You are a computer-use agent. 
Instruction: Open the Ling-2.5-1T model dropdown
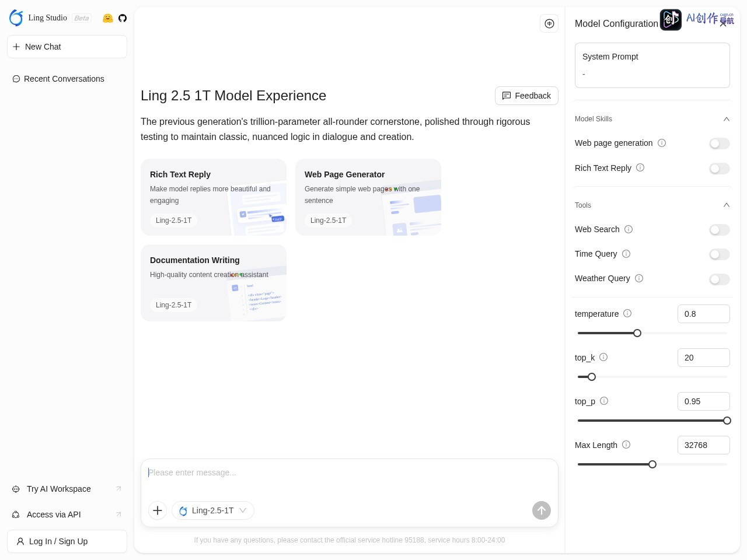[x=213, y=510]
